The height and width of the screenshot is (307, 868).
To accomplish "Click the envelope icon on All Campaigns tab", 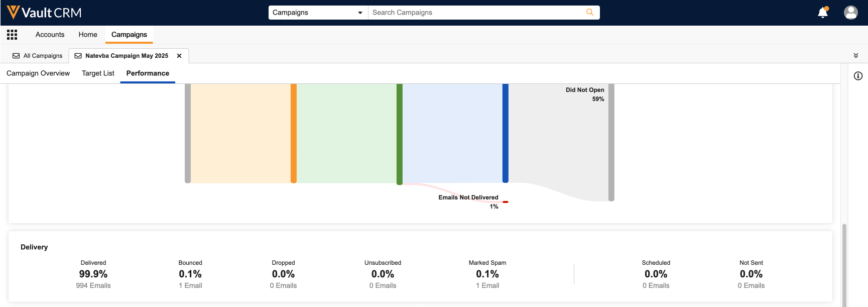I will tap(16, 56).
